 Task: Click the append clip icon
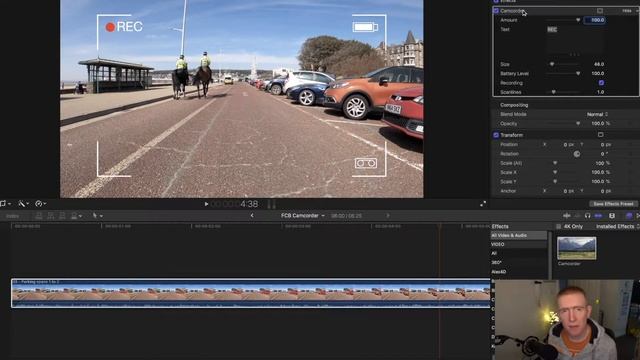click(62, 216)
